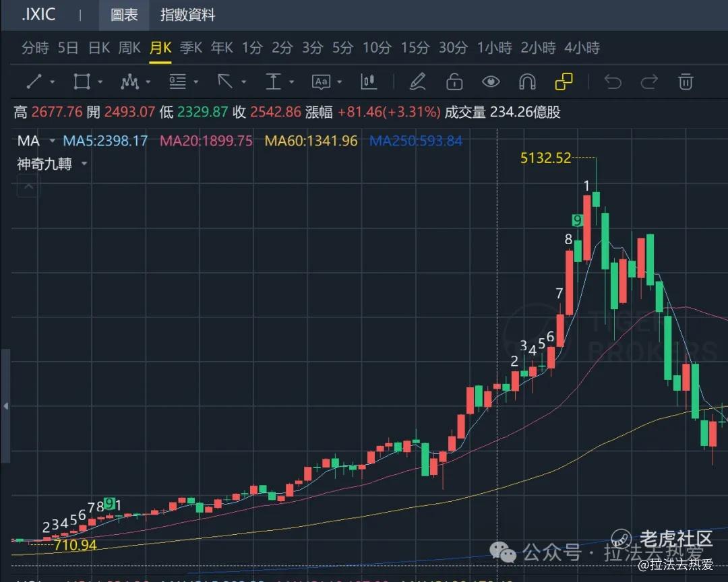Screen dimensions: 728x582
Task: Click the MA60:1341.96 label
Action: [x=311, y=141]
